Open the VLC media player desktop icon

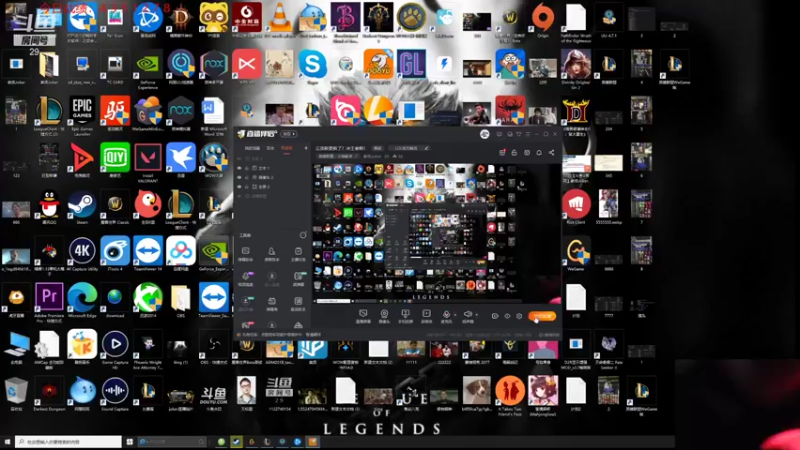tap(280, 18)
